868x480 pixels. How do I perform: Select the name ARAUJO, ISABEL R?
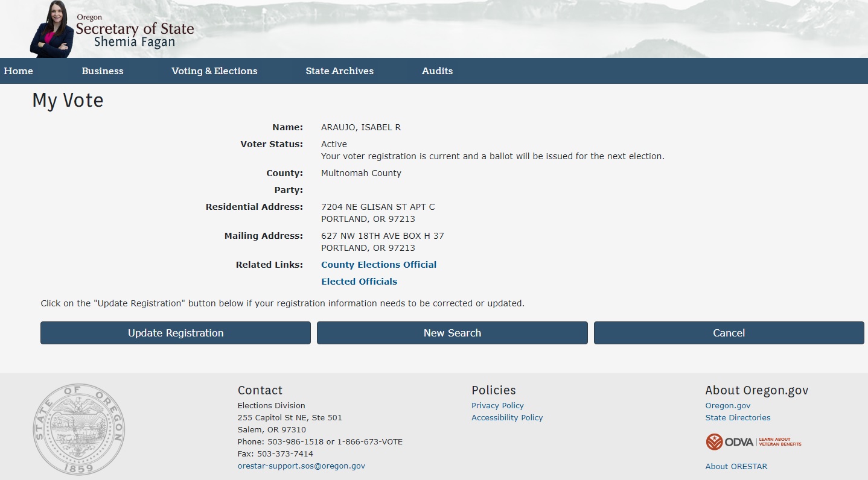361,127
